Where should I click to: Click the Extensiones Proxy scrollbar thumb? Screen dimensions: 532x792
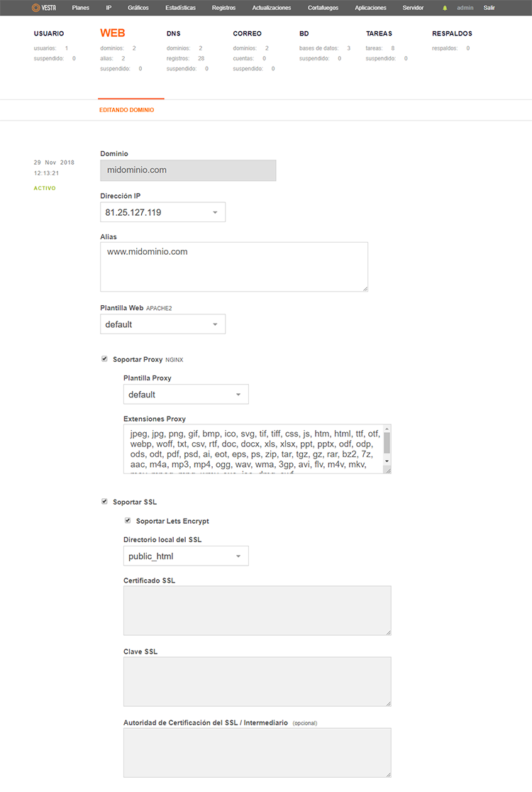(387, 443)
